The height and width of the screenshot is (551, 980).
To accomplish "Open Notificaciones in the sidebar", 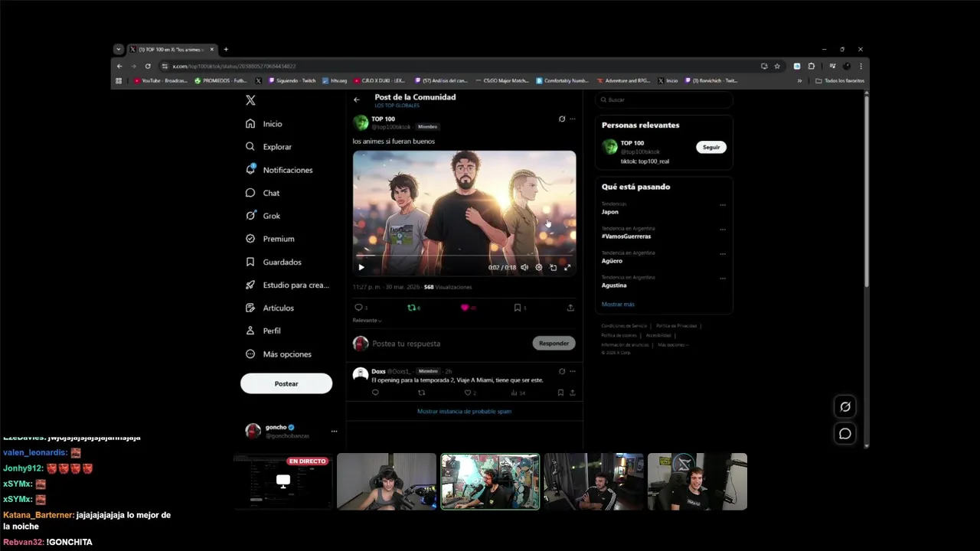I will pyautogui.click(x=279, y=169).
